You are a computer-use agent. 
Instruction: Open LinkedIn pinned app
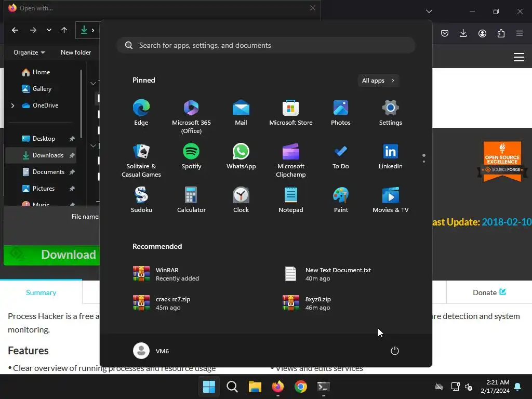(x=391, y=156)
